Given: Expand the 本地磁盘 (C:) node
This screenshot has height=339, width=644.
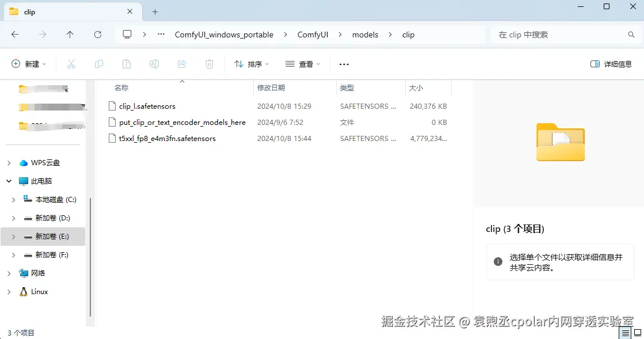Looking at the screenshot, I should pyautogui.click(x=14, y=200).
